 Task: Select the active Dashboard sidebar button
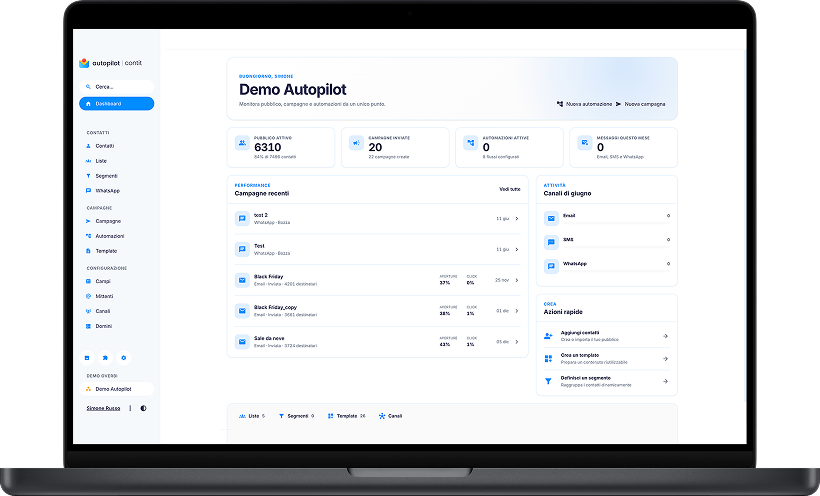point(117,104)
